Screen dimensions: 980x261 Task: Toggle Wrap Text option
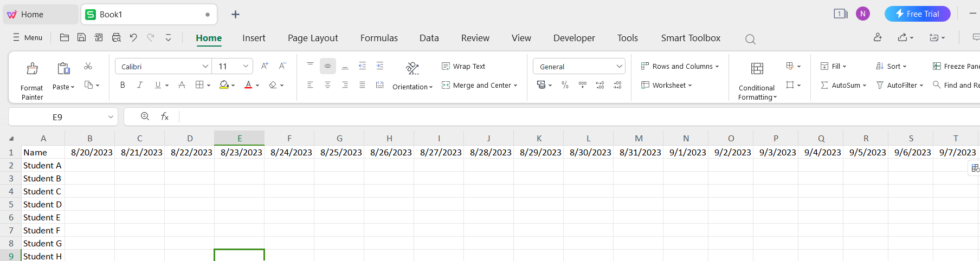point(463,66)
